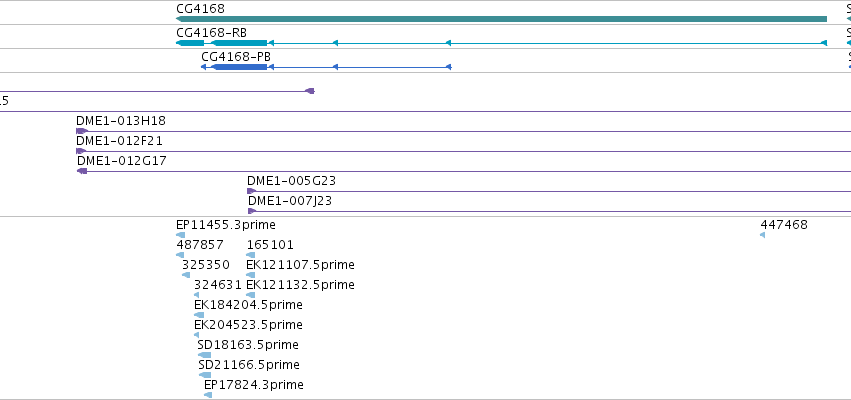Click the CG4168-PB coding exon block
The height and width of the screenshot is (400, 851).
pos(239,67)
